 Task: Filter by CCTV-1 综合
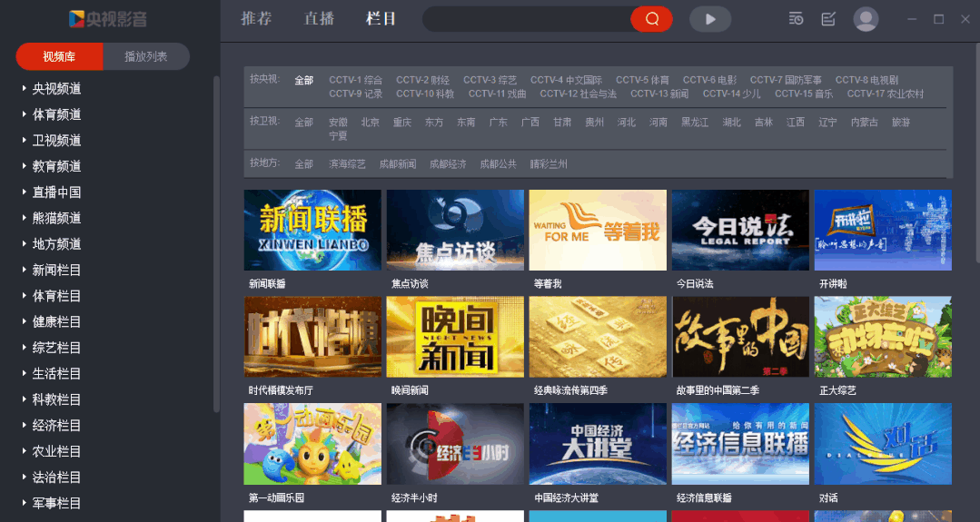pos(356,80)
